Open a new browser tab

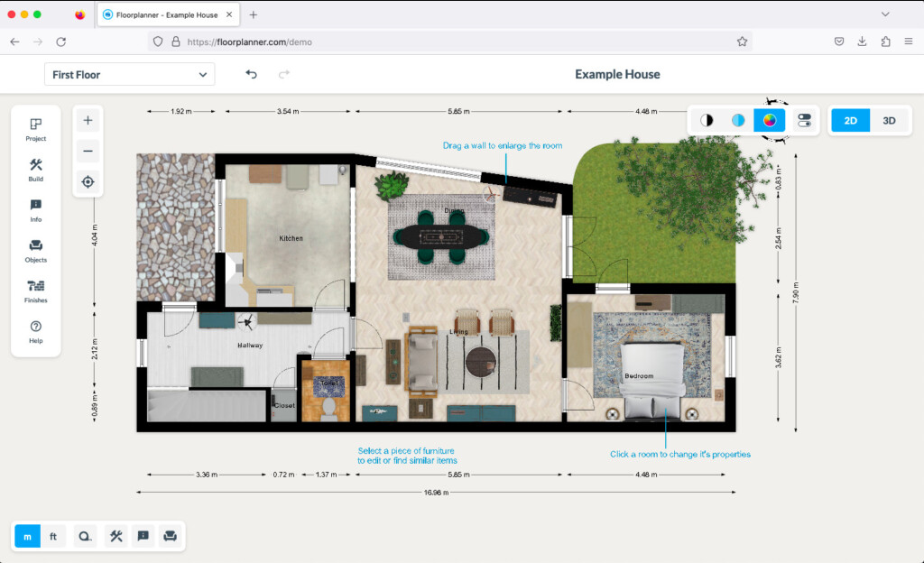click(253, 14)
